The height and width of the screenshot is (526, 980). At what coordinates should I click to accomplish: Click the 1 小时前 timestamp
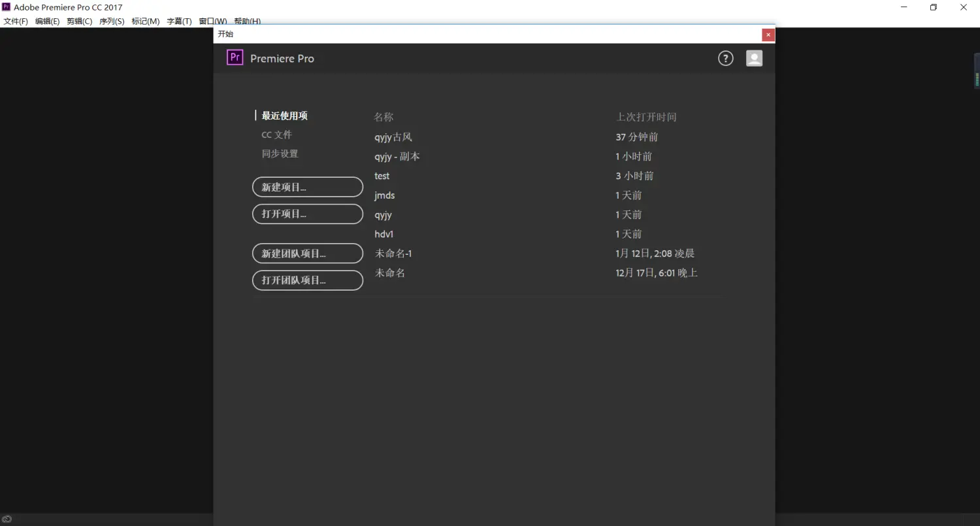click(634, 157)
